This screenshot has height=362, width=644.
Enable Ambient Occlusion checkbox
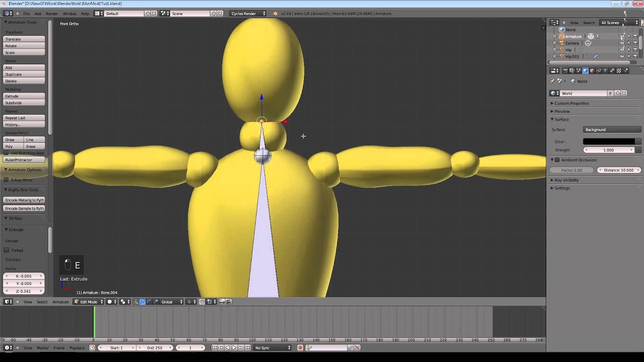557,160
